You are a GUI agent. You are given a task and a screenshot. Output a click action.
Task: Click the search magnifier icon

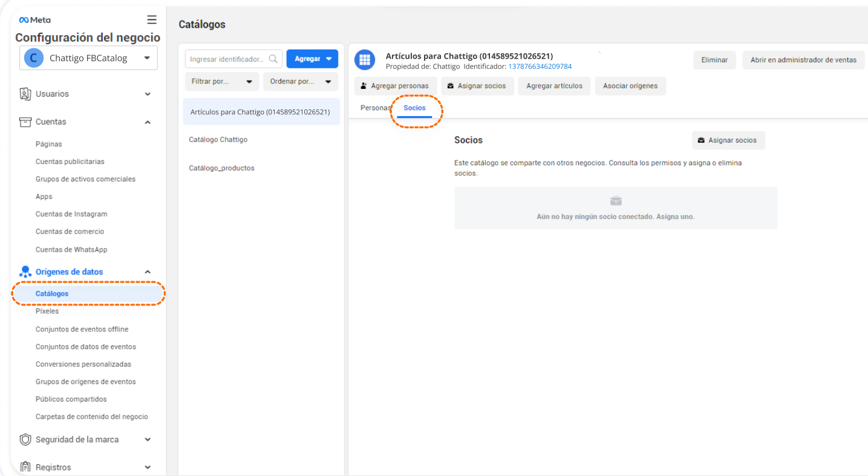(x=273, y=59)
